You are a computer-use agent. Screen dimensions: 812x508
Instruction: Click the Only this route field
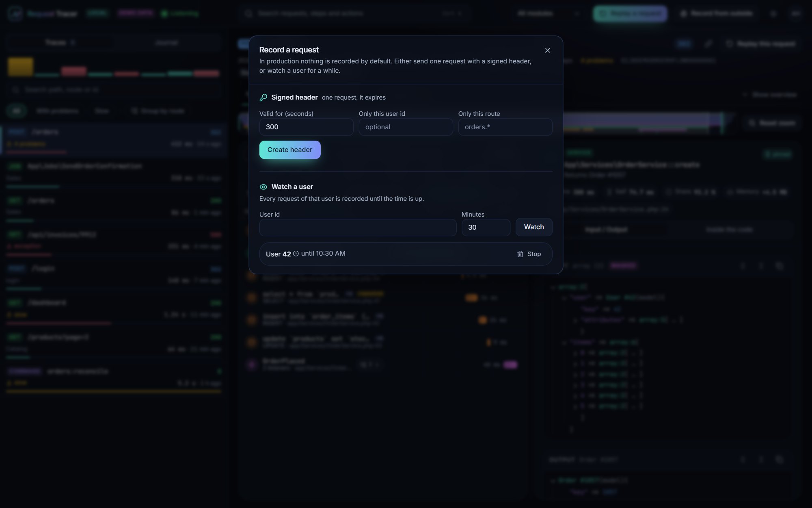505,127
